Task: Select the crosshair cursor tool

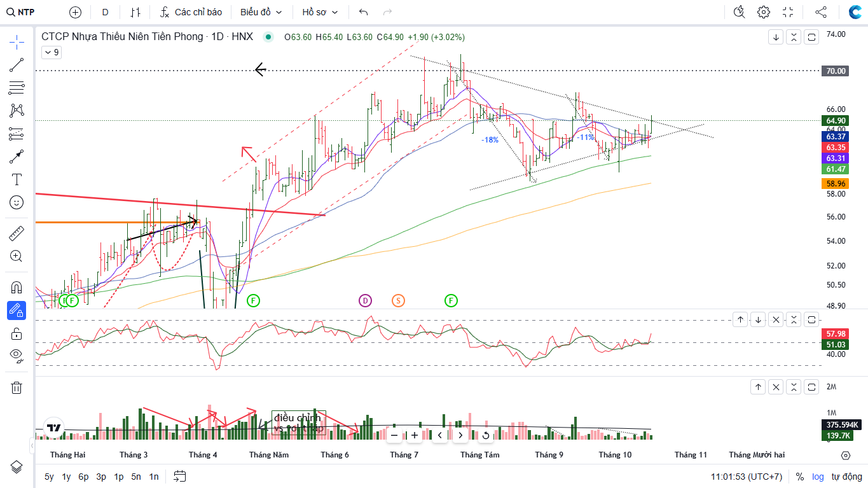Action: click(x=17, y=43)
